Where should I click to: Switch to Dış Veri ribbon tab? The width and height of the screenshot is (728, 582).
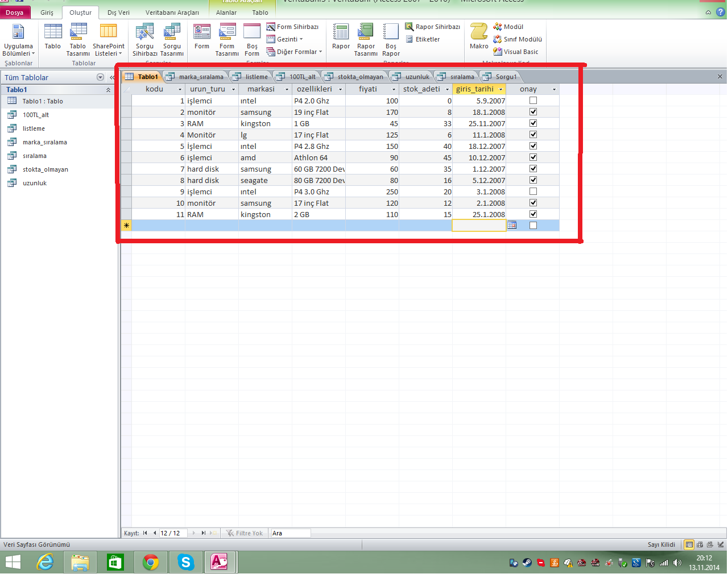tap(118, 13)
